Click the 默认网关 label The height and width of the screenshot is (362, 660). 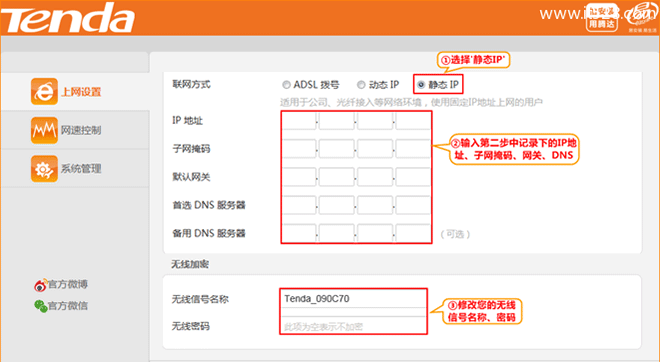click(x=191, y=177)
